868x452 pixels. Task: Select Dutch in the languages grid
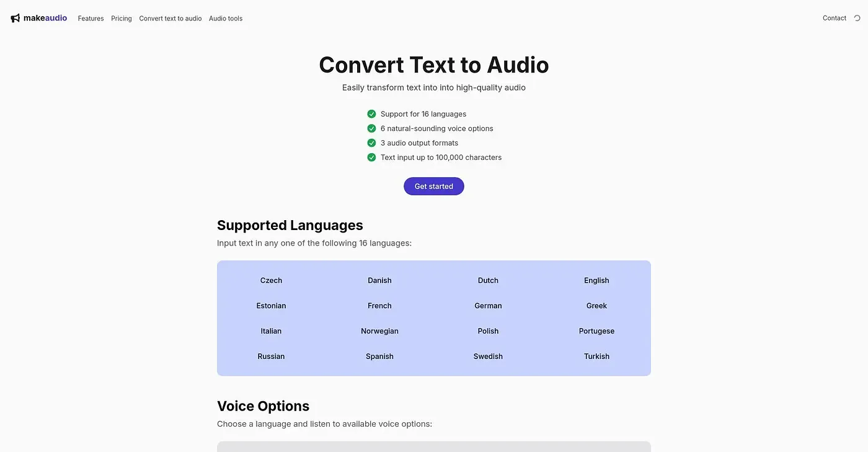tap(488, 280)
